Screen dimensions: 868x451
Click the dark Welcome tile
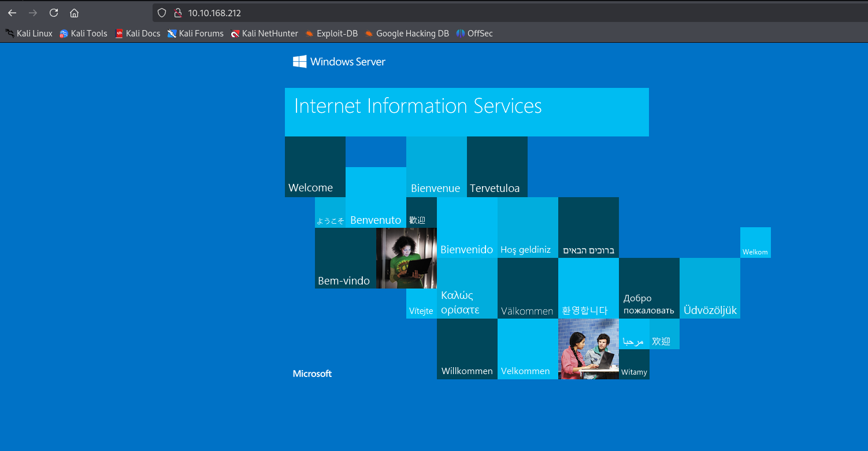[x=315, y=167]
